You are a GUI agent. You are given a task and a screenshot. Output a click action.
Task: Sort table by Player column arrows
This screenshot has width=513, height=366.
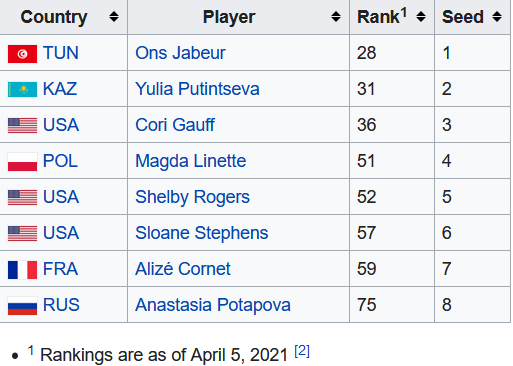pyautogui.click(x=336, y=17)
